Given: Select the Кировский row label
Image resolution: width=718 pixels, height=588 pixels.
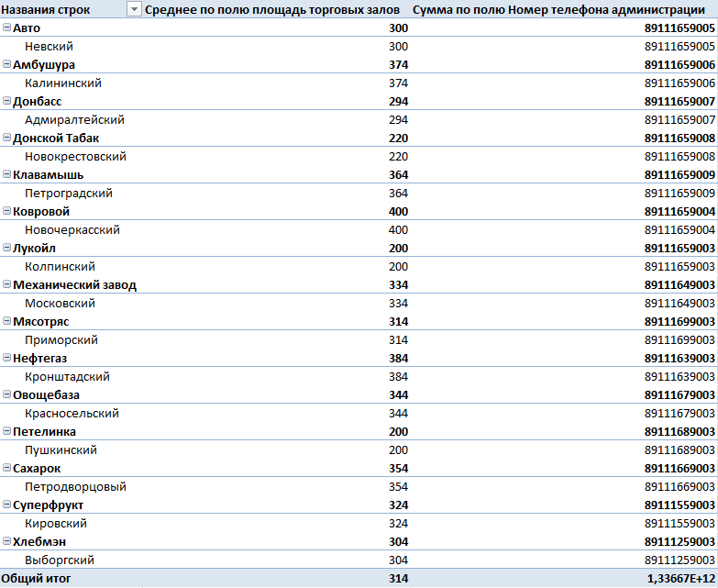Looking at the screenshot, I should tap(56, 523).
